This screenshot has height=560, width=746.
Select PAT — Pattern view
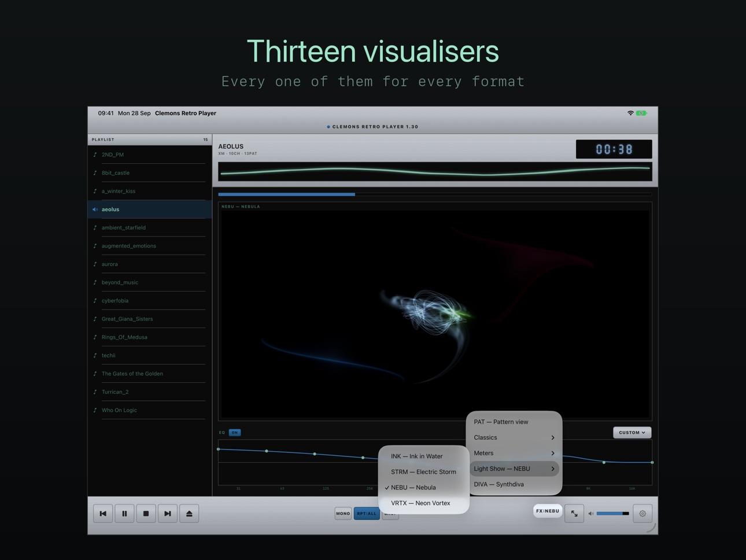pyautogui.click(x=514, y=422)
